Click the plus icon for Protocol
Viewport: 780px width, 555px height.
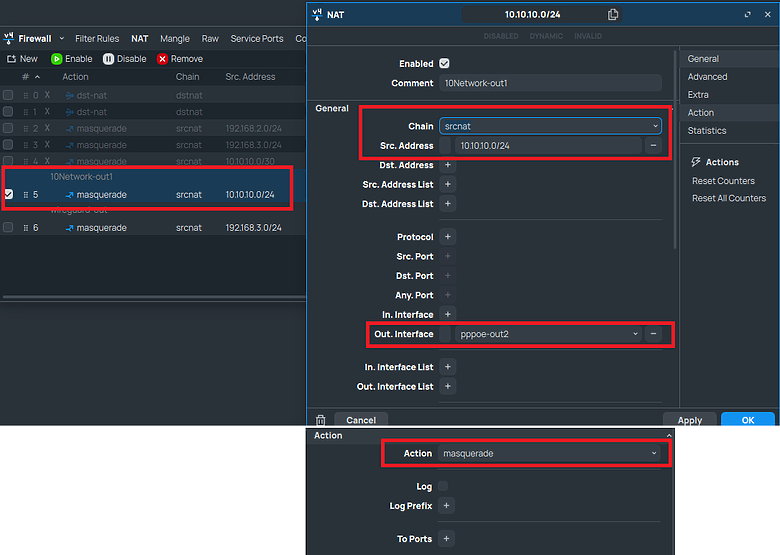click(448, 237)
